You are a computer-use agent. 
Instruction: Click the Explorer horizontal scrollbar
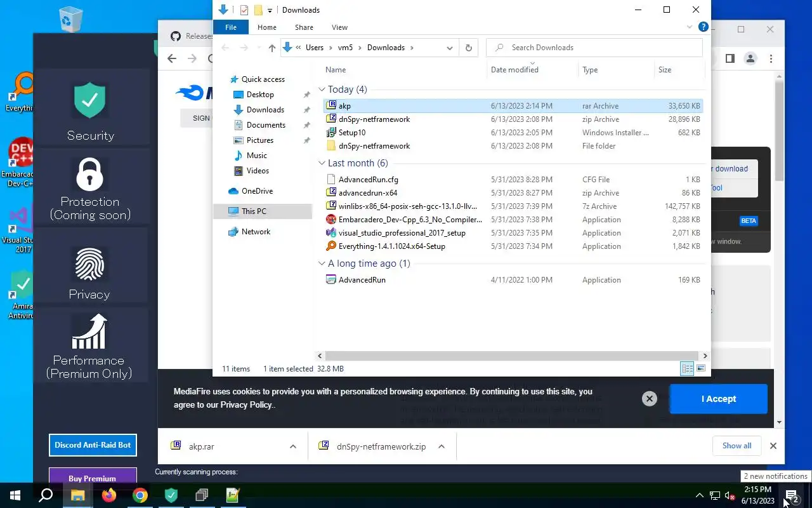point(512,356)
